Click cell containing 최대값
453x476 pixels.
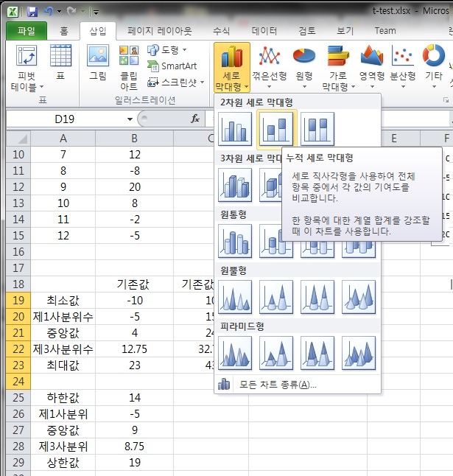[x=63, y=365]
